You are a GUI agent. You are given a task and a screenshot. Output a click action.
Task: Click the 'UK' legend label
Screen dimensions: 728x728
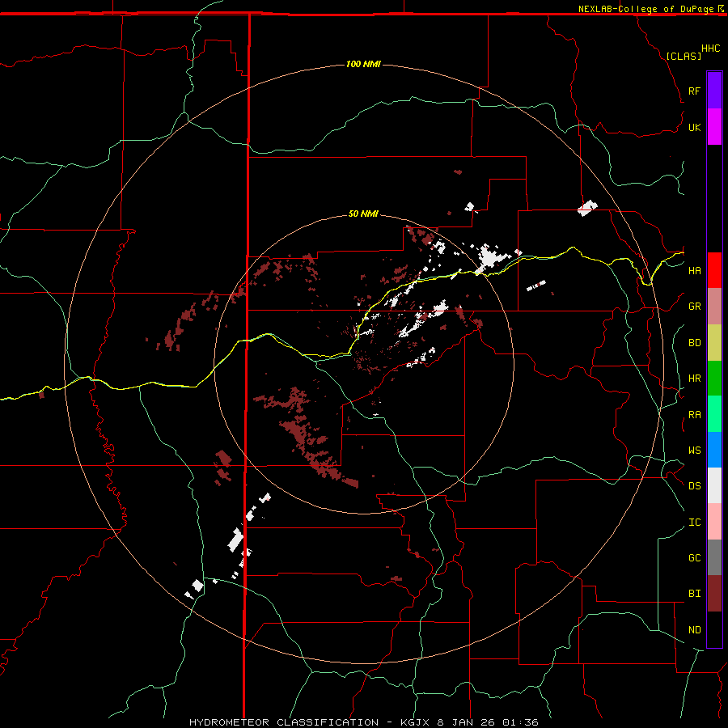tap(694, 127)
